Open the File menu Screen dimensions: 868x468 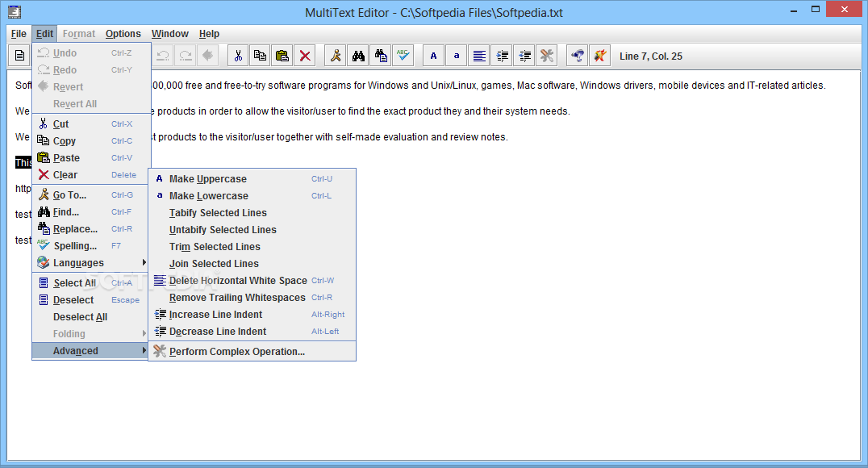(19, 34)
